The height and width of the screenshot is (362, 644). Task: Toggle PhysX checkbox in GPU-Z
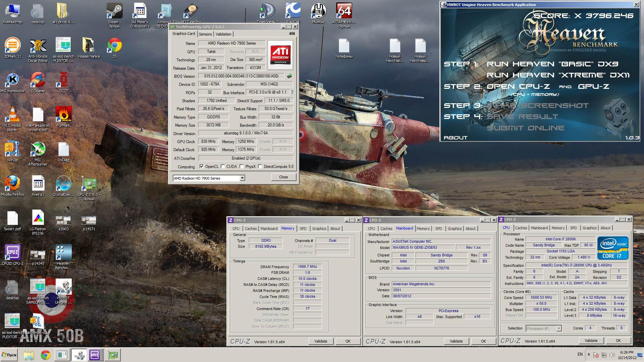pos(241,166)
